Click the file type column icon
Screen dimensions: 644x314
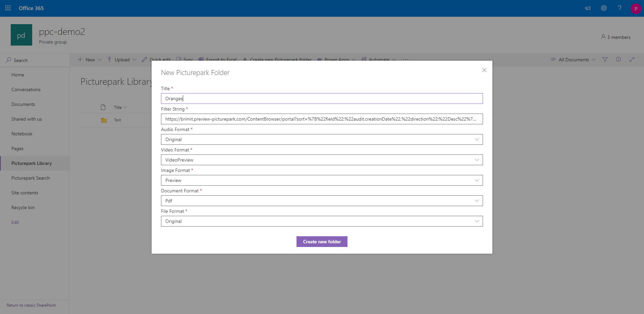103,107
